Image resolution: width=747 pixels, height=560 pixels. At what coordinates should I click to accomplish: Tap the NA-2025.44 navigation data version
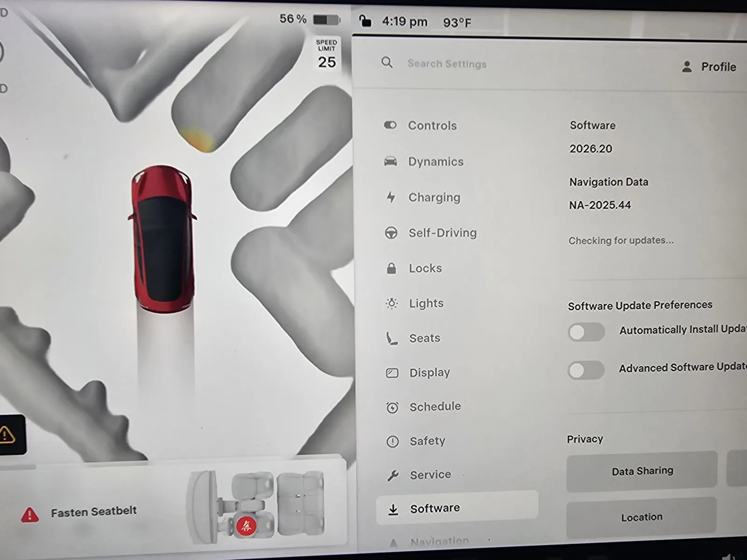coord(600,205)
